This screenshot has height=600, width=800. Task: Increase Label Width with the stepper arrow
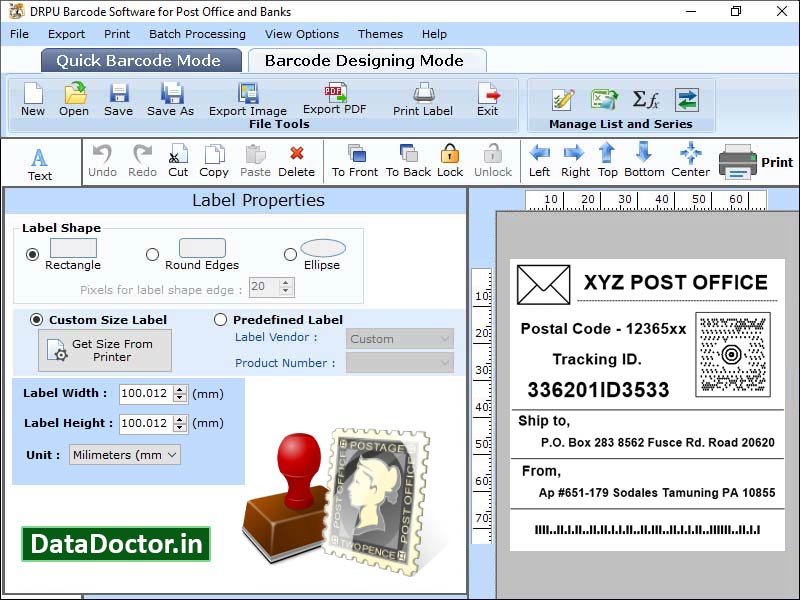178,390
